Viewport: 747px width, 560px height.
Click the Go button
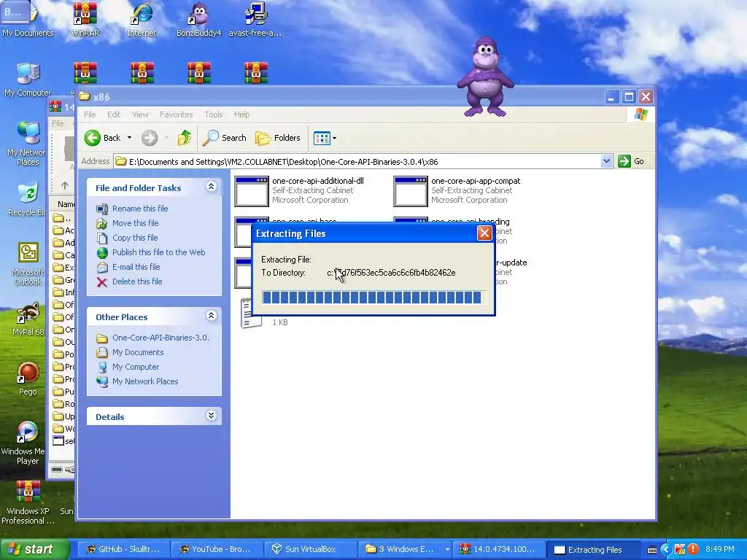click(x=631, y=161)
